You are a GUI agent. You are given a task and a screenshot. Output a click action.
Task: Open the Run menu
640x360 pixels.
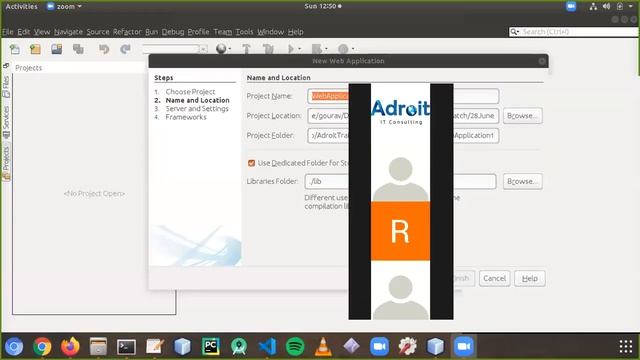[151, 32]
